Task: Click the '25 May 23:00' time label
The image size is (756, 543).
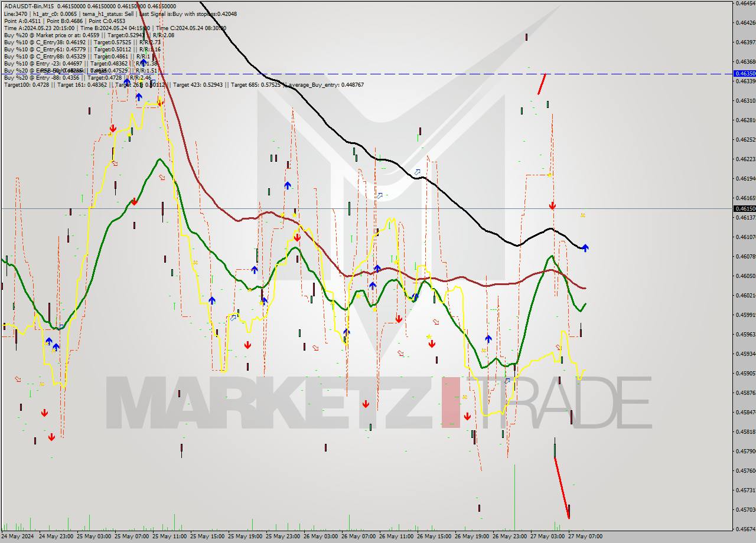Action: tap(283, 537)
